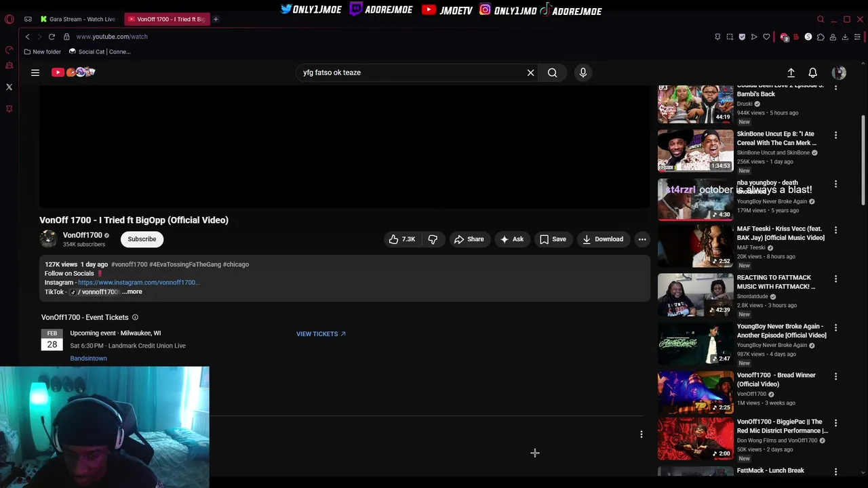Save the video to a playlist
The image size is (868, 488).
[x=553, y=239]
